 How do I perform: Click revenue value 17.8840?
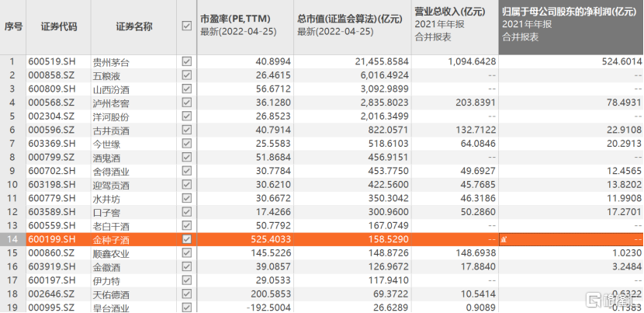click(477, 266)
